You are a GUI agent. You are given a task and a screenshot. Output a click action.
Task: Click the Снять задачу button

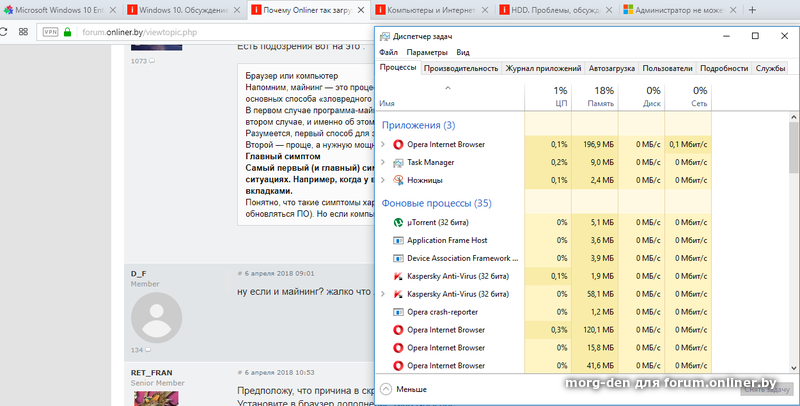[x=767, y=390]
